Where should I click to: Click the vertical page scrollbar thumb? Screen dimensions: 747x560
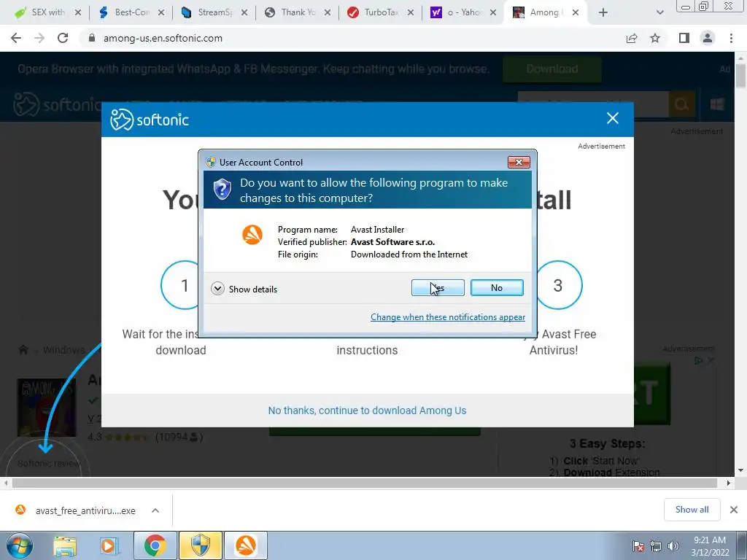click(741, 75)
